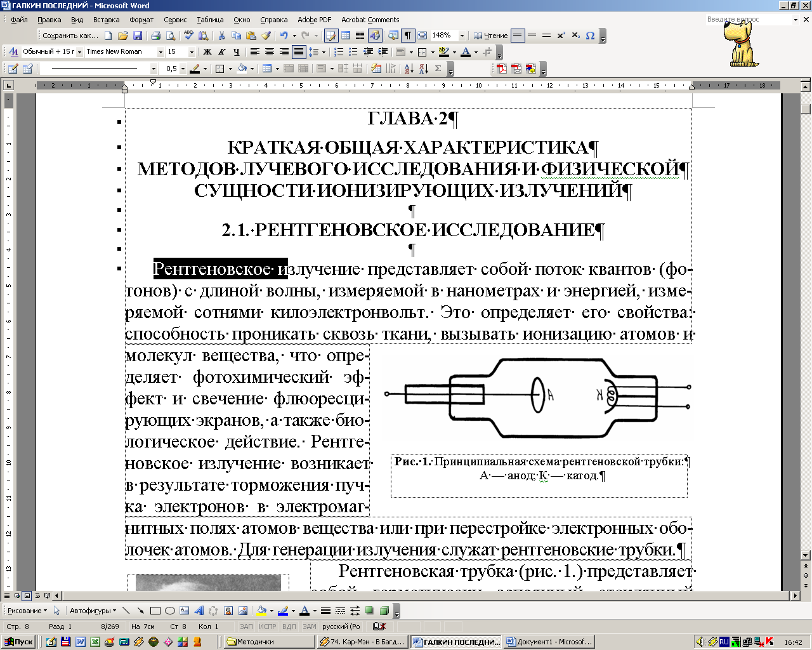Click the Columns icon
Screen dimensions: 812x650
point(360,36)
